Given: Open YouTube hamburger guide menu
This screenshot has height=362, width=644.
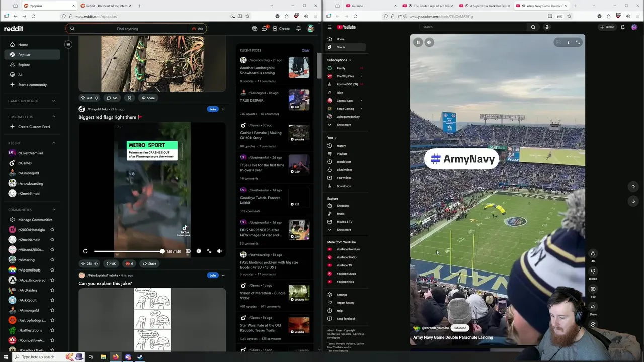Looking at the screenshot, I should click(330, 27).
